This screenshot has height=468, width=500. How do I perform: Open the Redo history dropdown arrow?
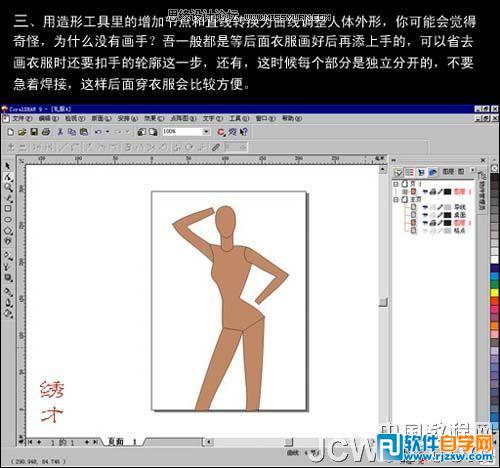127,132
